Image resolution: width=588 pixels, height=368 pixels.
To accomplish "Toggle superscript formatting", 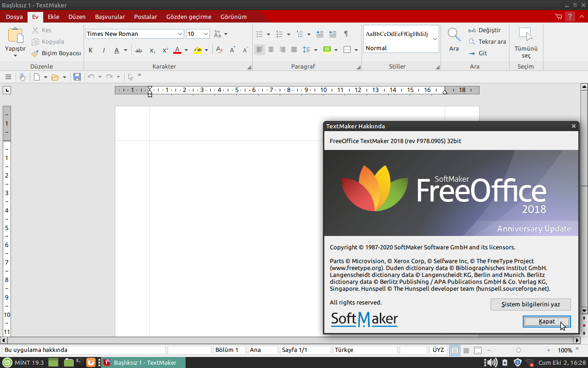I will click(x=165, y=50).
